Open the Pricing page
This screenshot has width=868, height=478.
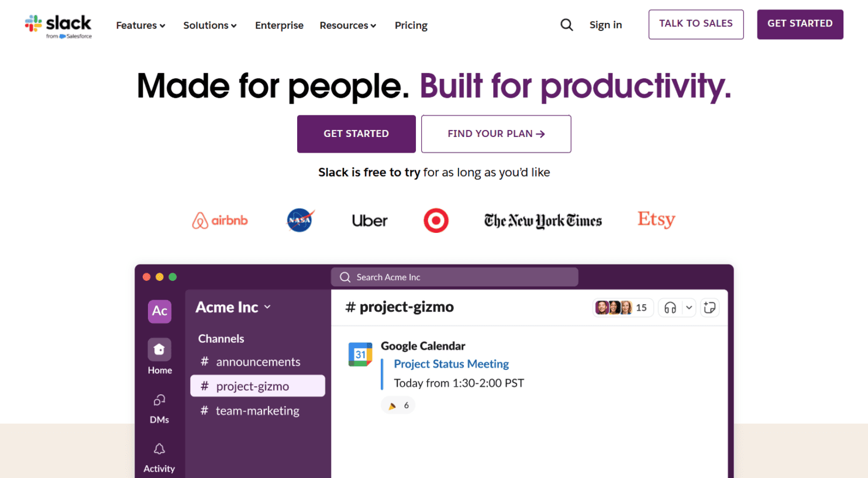[411, 25]
